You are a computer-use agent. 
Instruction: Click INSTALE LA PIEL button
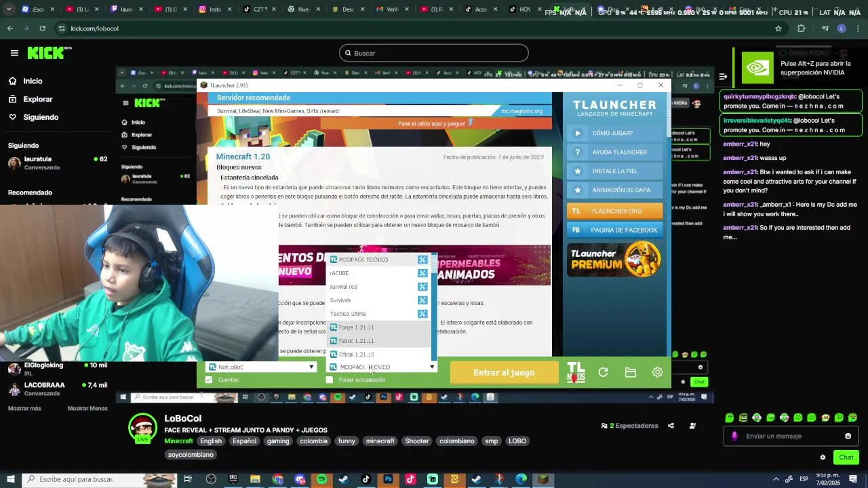click(614, 171)
